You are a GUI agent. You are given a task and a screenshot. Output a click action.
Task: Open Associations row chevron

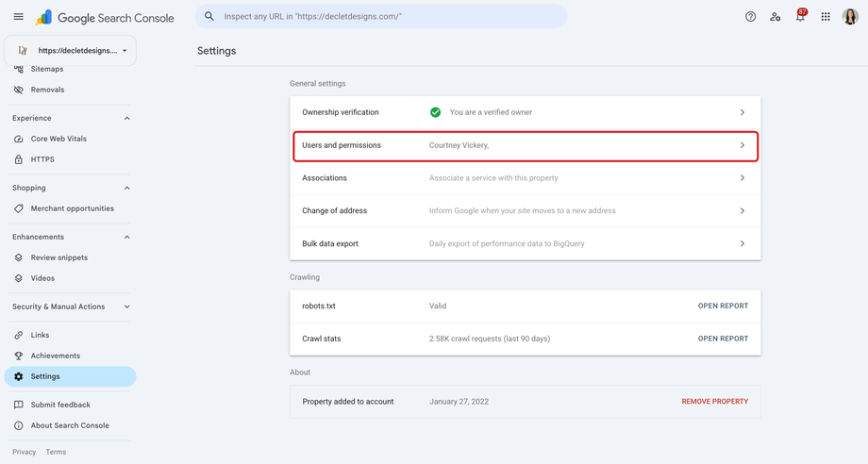point(743,178)
